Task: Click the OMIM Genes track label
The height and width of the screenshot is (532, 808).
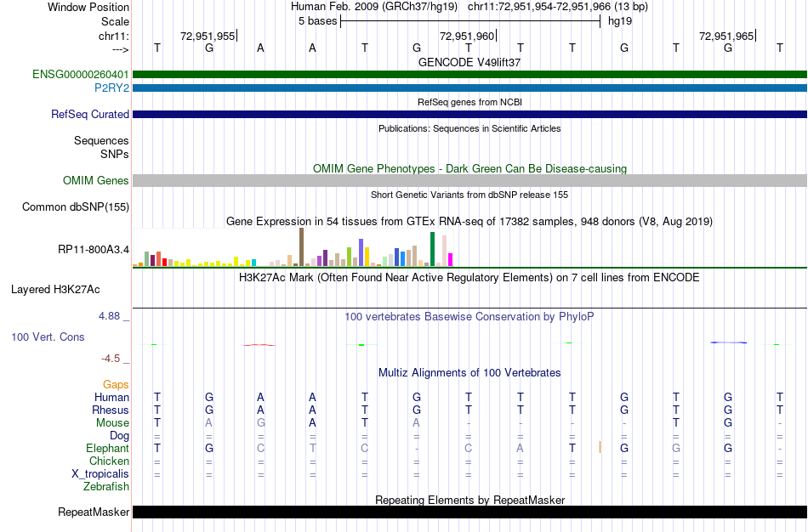Action: (x=96, y=180)
